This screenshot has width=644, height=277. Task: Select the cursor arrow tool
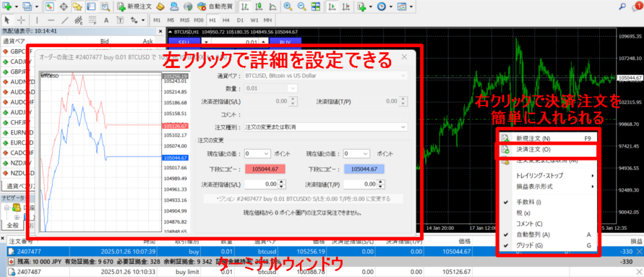[x=8, y=20]
